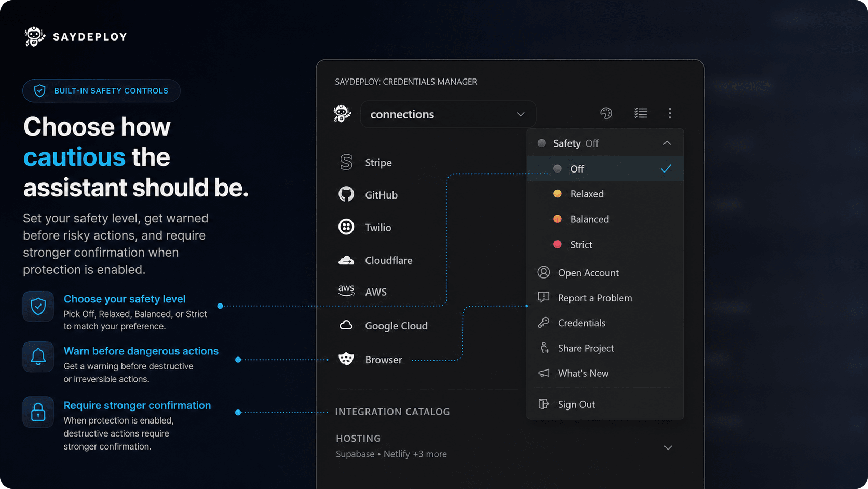This screenshot has height=489, width=868.
Task: Open the three-dot more options menu
Action: point(670,113)
